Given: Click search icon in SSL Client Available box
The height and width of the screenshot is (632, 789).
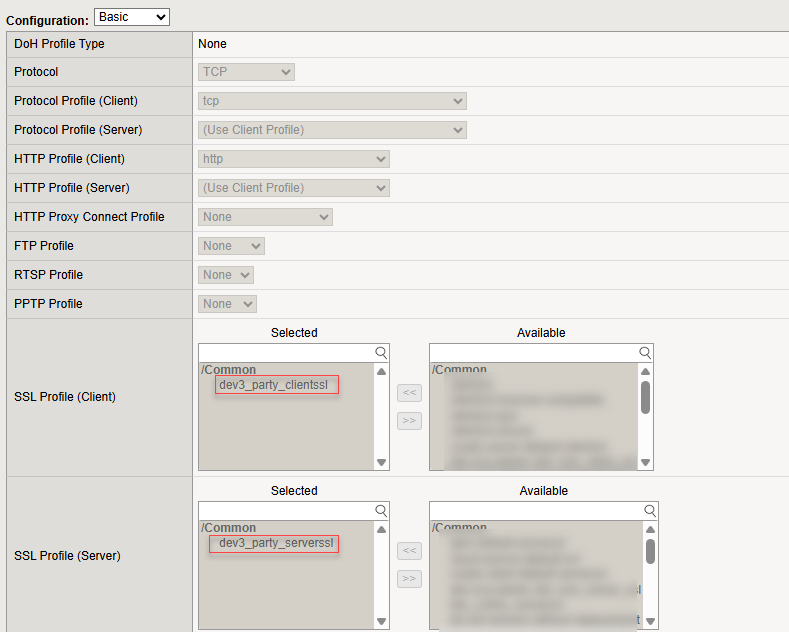Looking at the screenshot, I should coord(645,353).
